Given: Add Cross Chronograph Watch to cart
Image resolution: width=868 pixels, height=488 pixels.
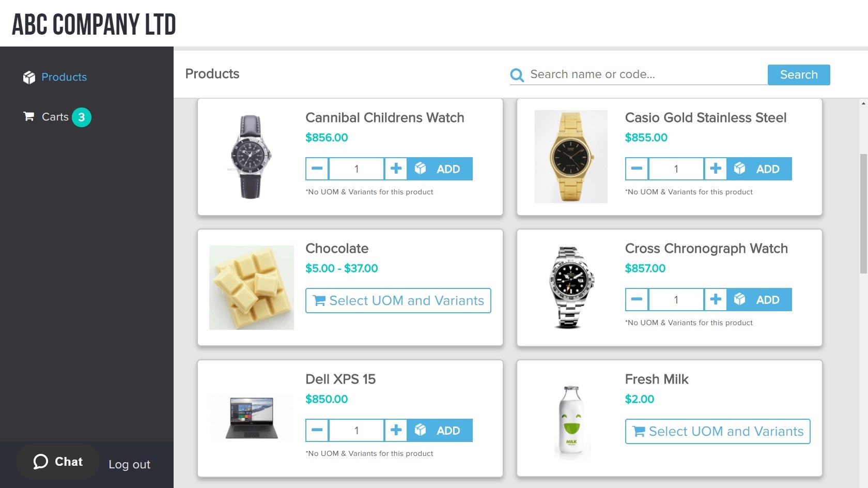Looking at the screenshot, I should (x=759, y=299).
